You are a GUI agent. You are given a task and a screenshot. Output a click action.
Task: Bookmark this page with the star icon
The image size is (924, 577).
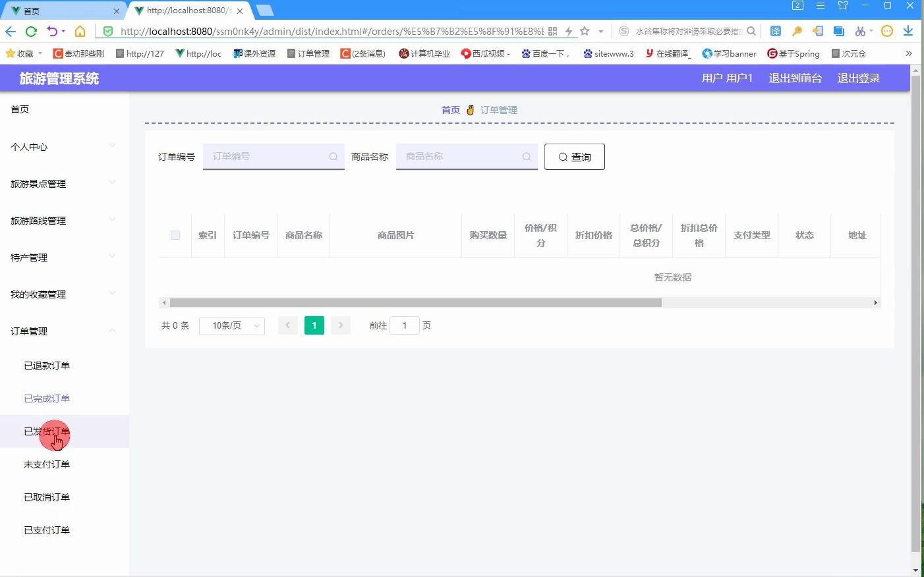(x=585, y=31)
